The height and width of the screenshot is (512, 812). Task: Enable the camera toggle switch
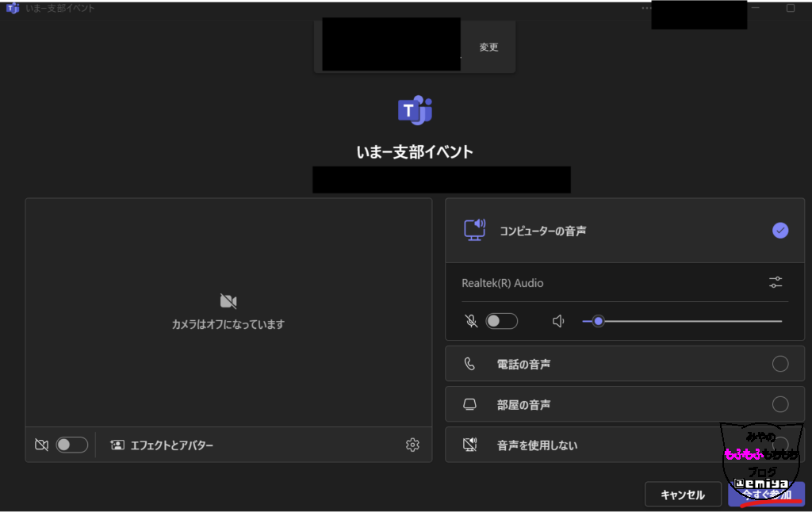tap(71, 445)
